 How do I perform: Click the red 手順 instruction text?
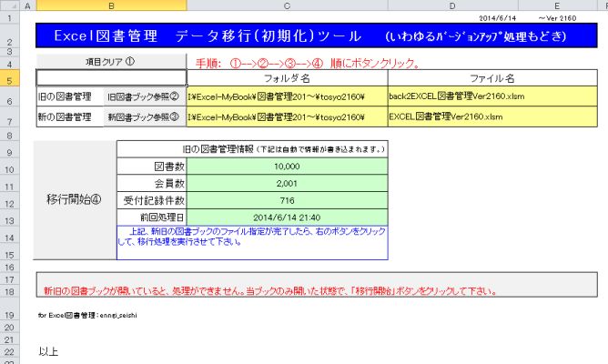coord(309,63)
